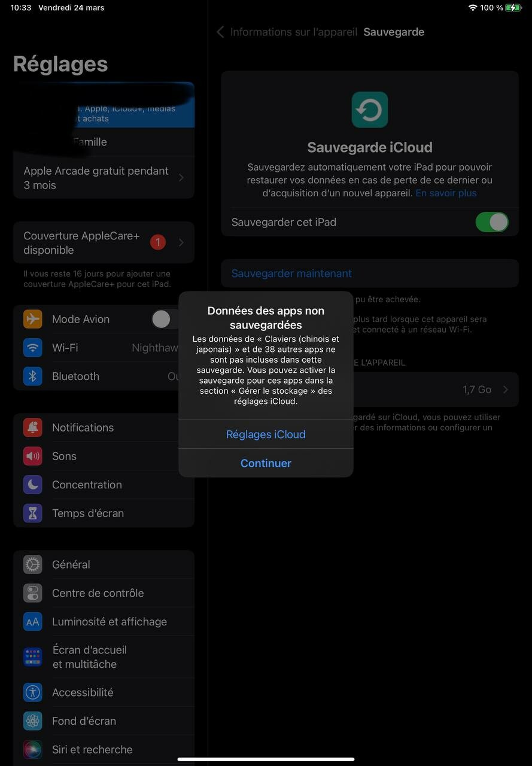
Task: Open Général gear icon
Action: (33, 564)
